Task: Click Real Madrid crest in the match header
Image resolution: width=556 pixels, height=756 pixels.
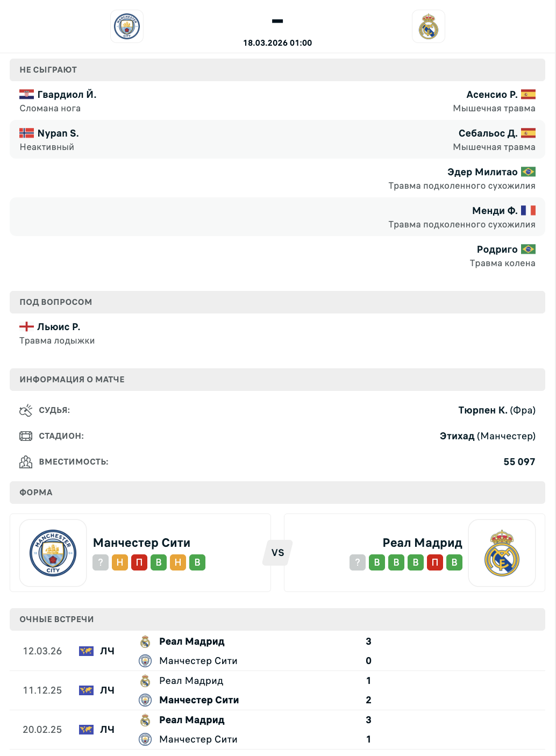Action: [x=429, y=26]
